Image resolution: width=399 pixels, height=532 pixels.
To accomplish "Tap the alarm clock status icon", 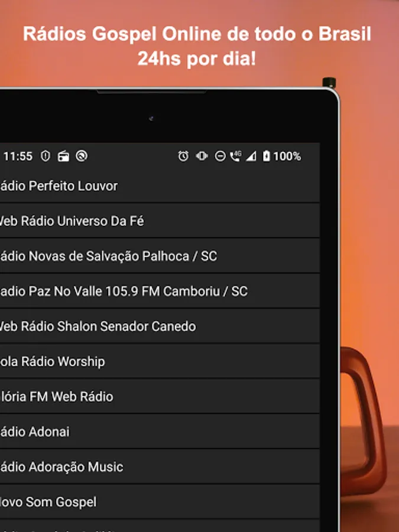I will (x=183, y=156).
